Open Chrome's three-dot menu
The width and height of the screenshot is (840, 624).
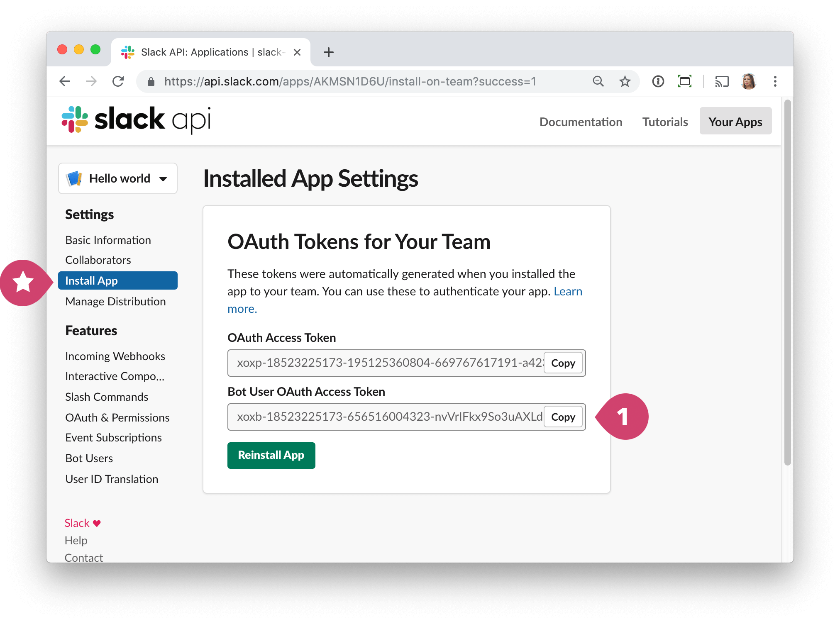pos(775,81)
